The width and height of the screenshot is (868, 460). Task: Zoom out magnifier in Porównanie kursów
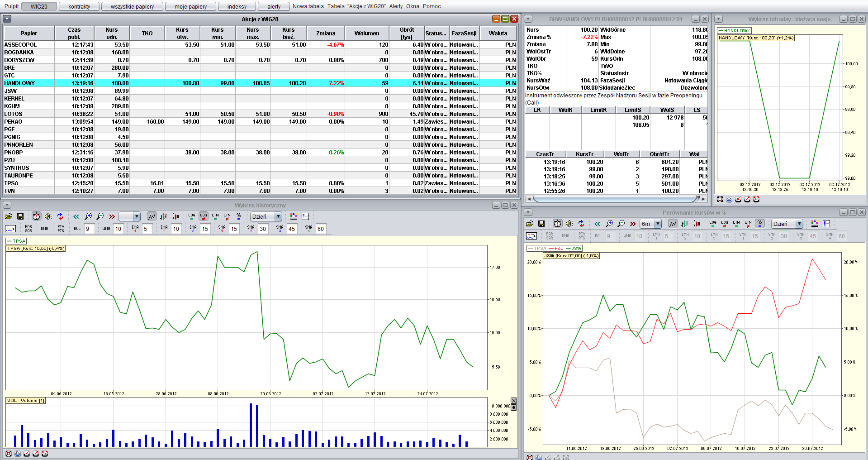tap(621, 224)
